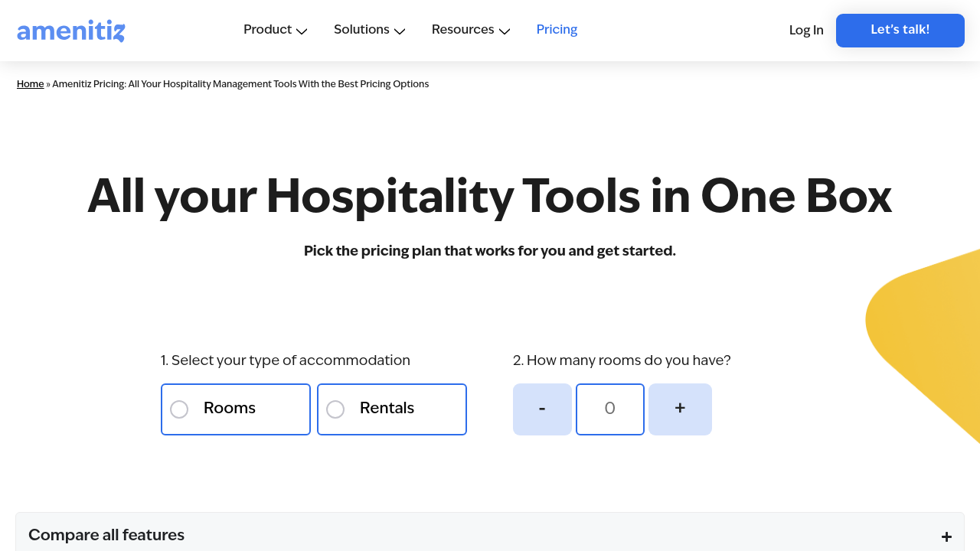The height and width of the screenshot is (551, 980).
Task: Click the Compare all features heading
Action: tap(106, 535)
